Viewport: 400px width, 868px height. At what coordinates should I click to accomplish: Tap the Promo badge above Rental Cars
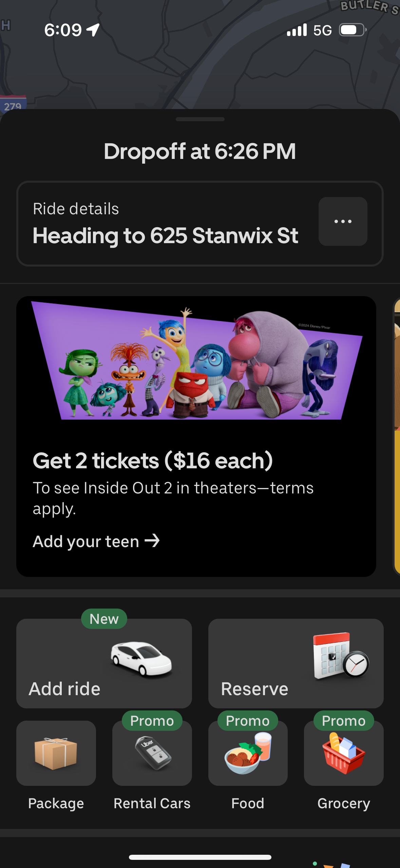click(x=152, y=721)
